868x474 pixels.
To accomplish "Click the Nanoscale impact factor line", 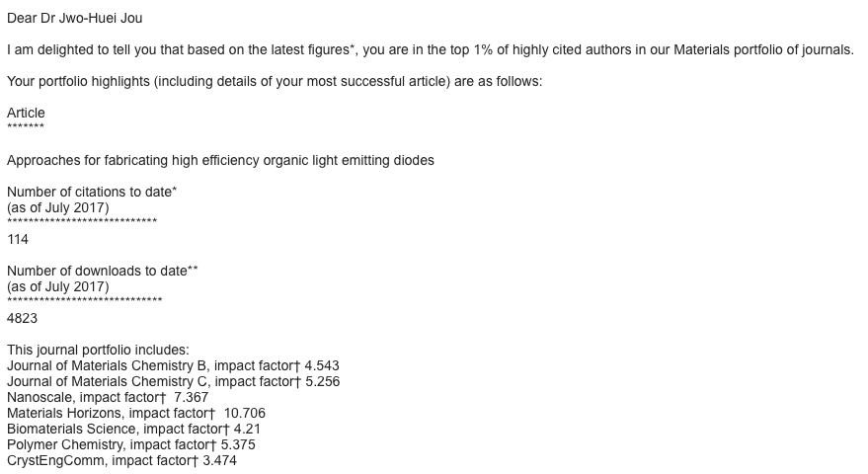I will click(x=108, y=398).
